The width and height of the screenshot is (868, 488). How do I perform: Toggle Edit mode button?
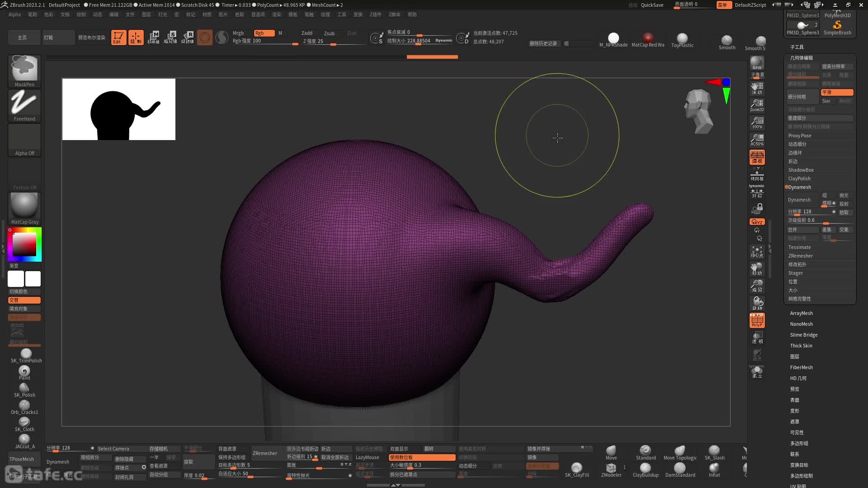point(118,38)
